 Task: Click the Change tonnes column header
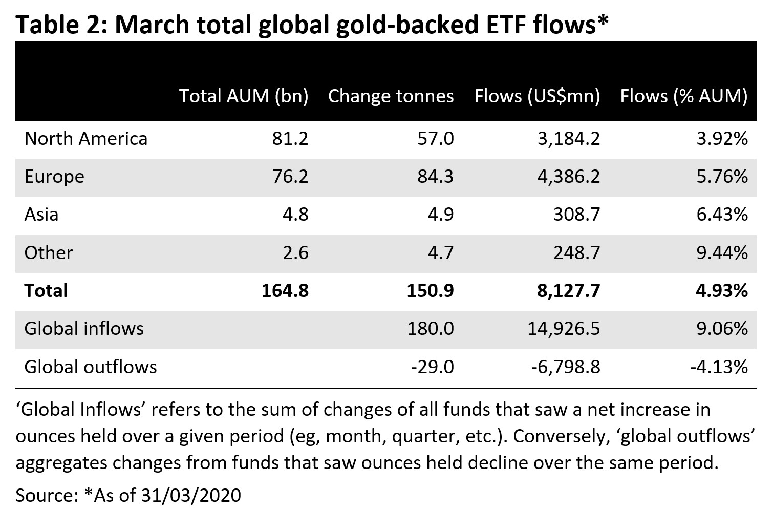pos(391,96)
